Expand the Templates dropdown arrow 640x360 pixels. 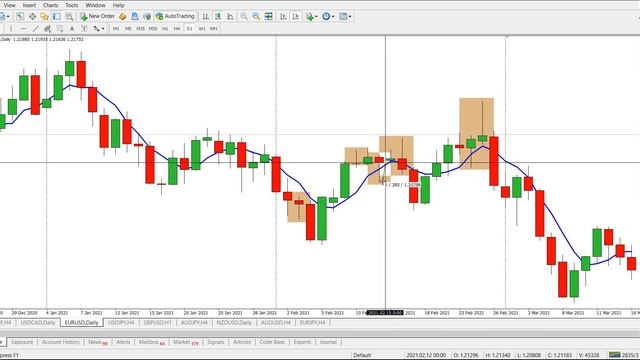pos(350,16)
